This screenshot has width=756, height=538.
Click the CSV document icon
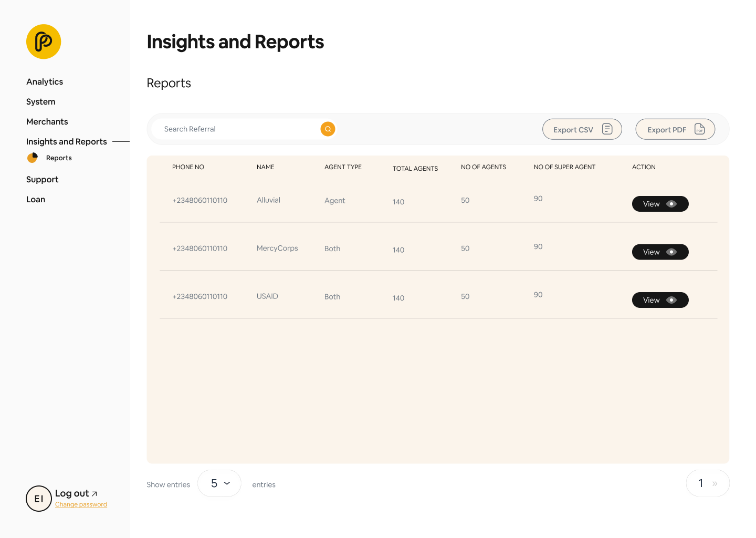[607, 129]
